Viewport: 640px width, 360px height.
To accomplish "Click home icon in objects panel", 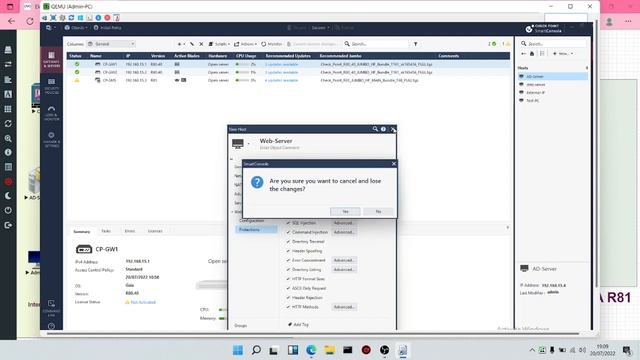I will pos(532,53).
